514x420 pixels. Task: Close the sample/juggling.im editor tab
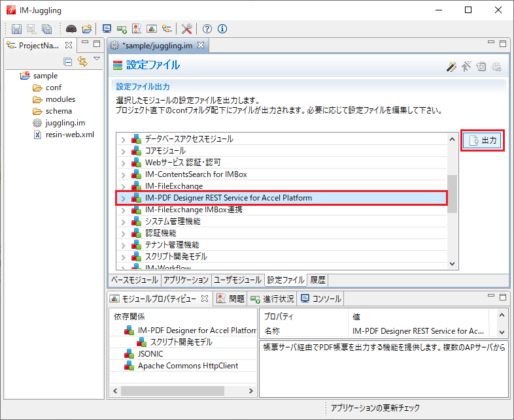201,45
